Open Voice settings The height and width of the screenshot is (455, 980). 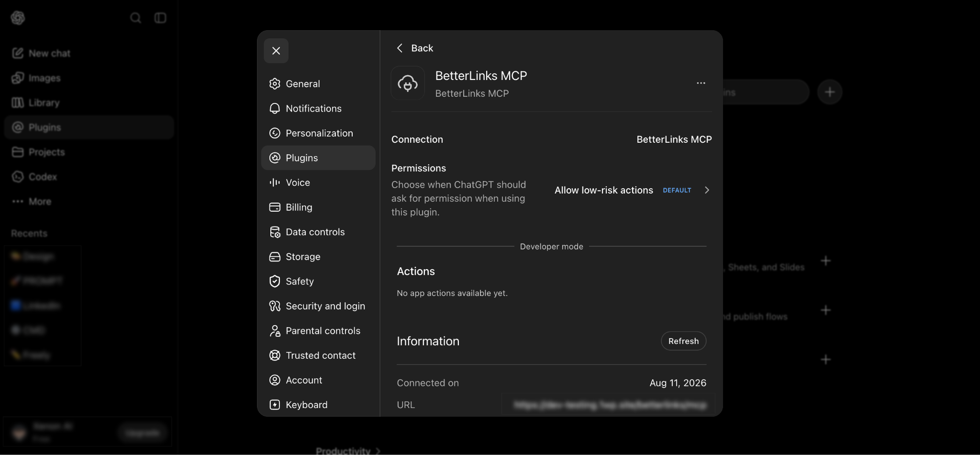(318, 182)
